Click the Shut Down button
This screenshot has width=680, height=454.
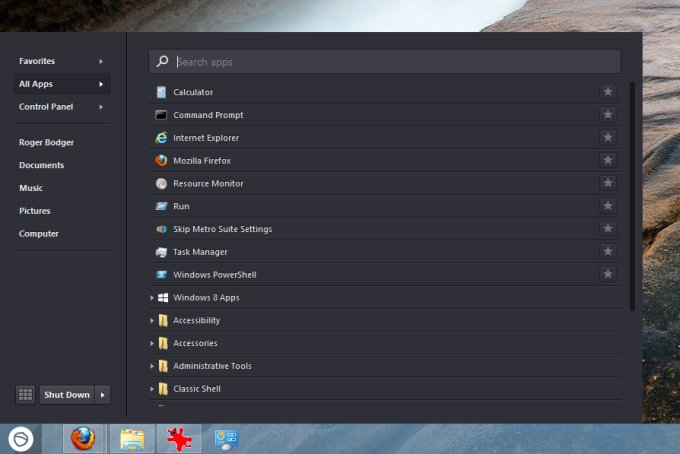click(67, 395)
